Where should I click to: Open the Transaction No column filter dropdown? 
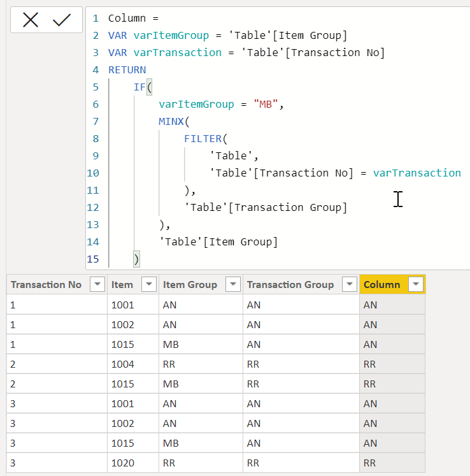pyautogui.click(x=97, y=284)
